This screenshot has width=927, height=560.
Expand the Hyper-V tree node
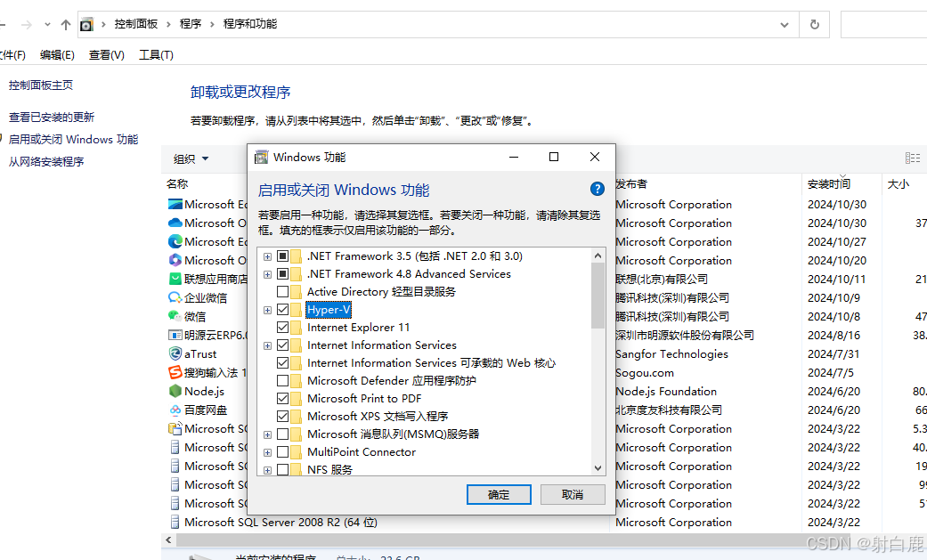tap(267, 310)
